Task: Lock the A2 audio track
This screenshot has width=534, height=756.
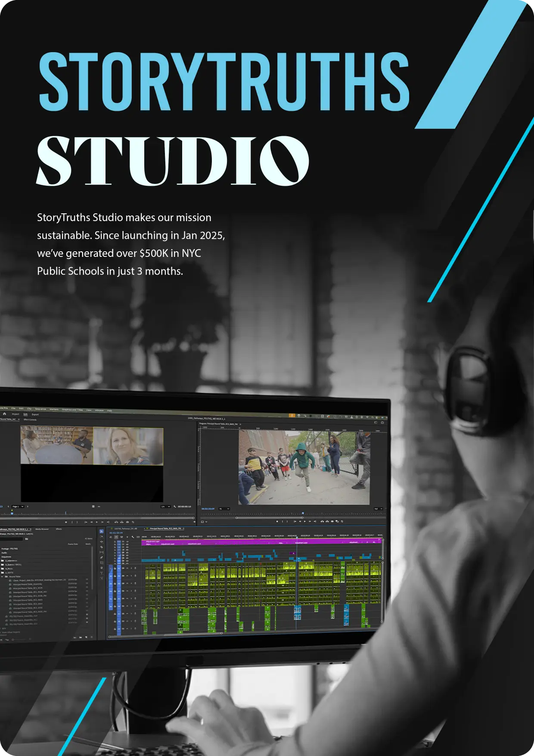Action: pos(115,576)
